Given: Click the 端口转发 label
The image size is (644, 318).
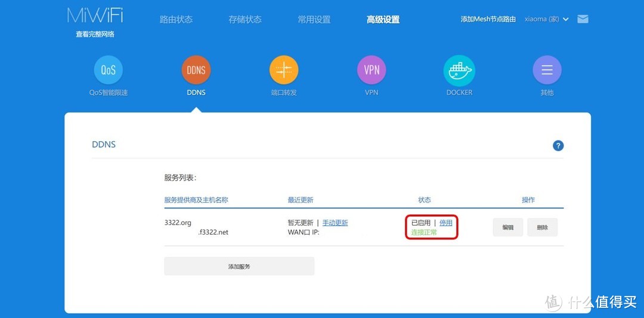Looking at the screenshot, I should (x=284, y=93).
